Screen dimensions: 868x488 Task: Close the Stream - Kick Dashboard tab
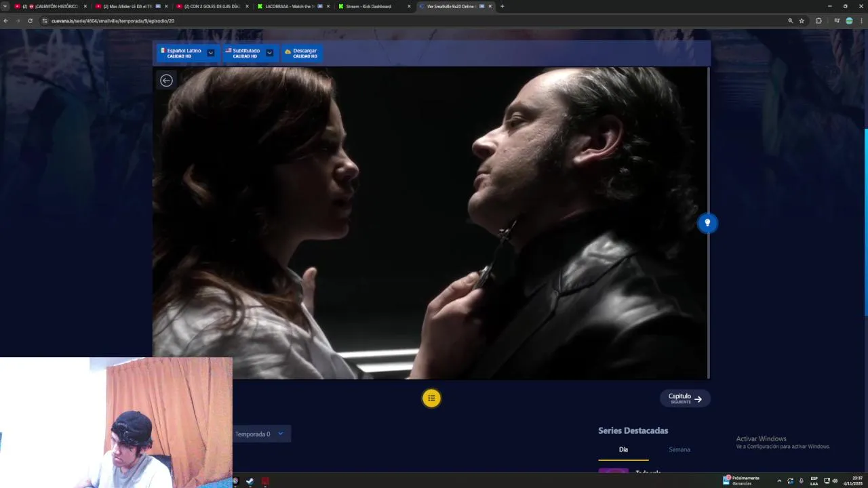point(409,6)
